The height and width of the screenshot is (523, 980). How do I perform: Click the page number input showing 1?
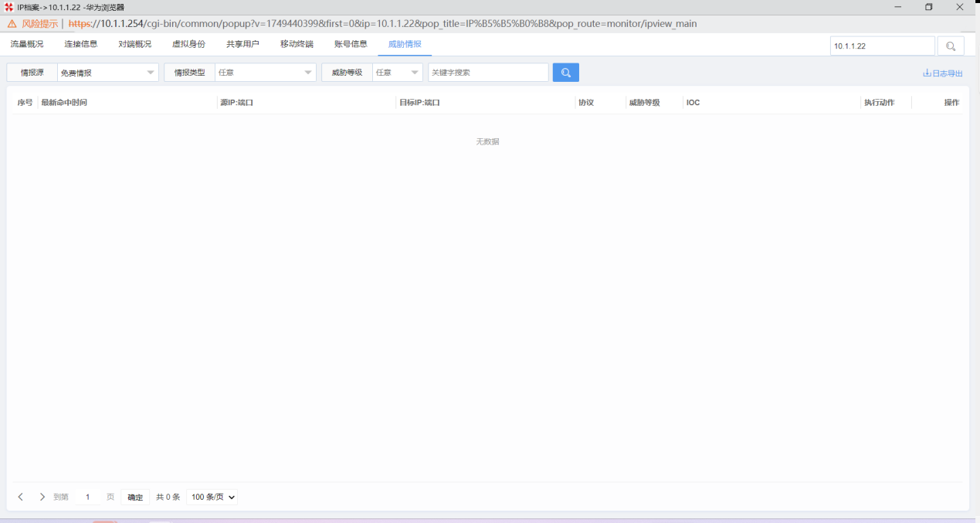click(87, 497)
